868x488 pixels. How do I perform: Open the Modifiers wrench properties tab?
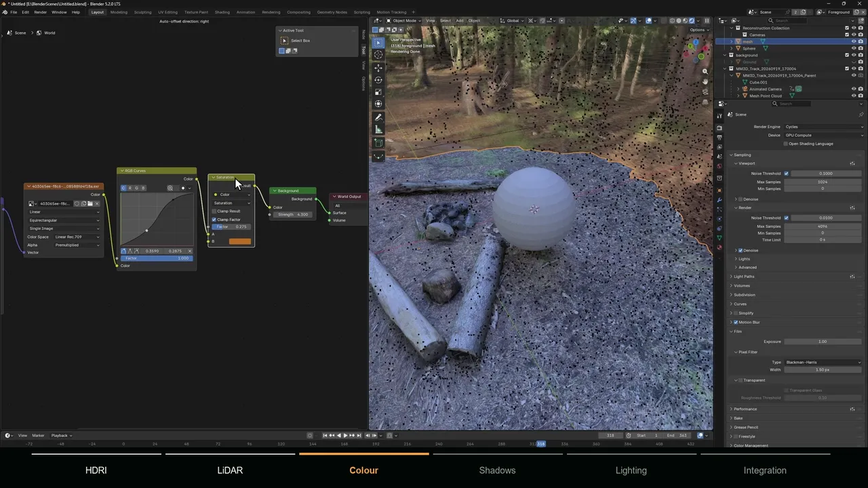click(719, 200)
